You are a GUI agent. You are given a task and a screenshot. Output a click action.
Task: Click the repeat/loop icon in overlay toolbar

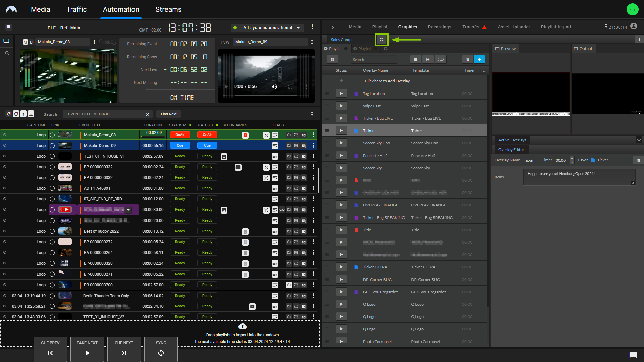tap(440, 59)
